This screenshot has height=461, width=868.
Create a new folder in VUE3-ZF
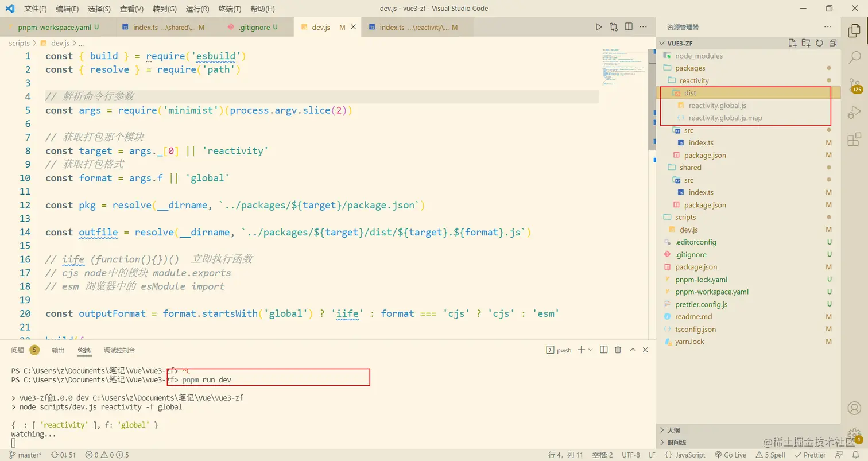(806, 43)
